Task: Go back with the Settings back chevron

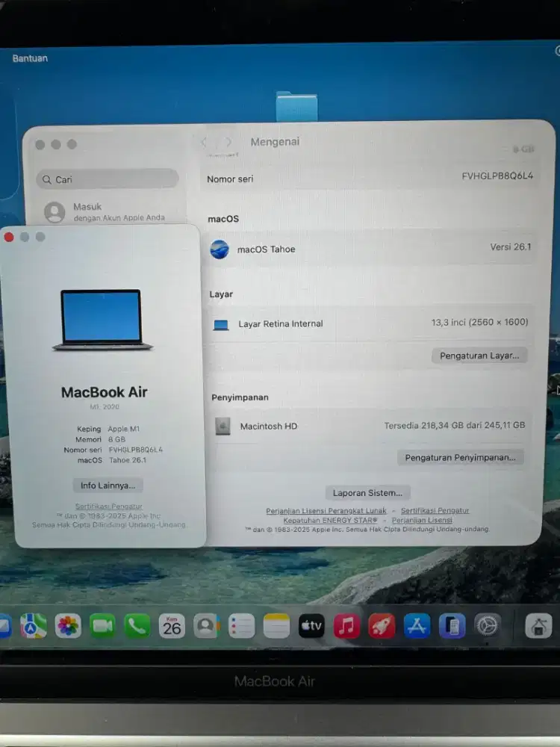Action: (x=205, y=142)
